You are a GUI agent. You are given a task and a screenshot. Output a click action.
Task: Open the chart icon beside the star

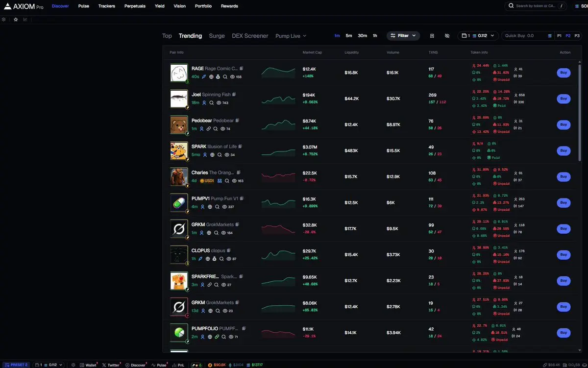point(25,20)
